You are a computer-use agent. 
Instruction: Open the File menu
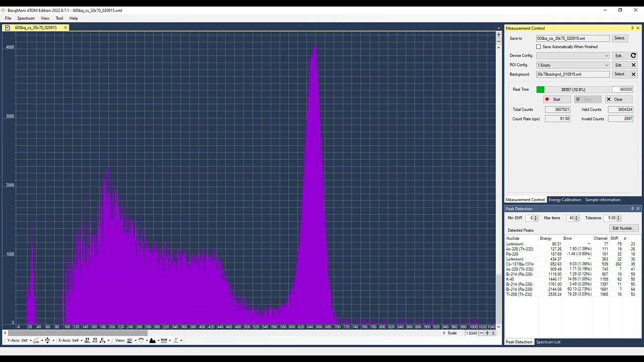point(8,18)
